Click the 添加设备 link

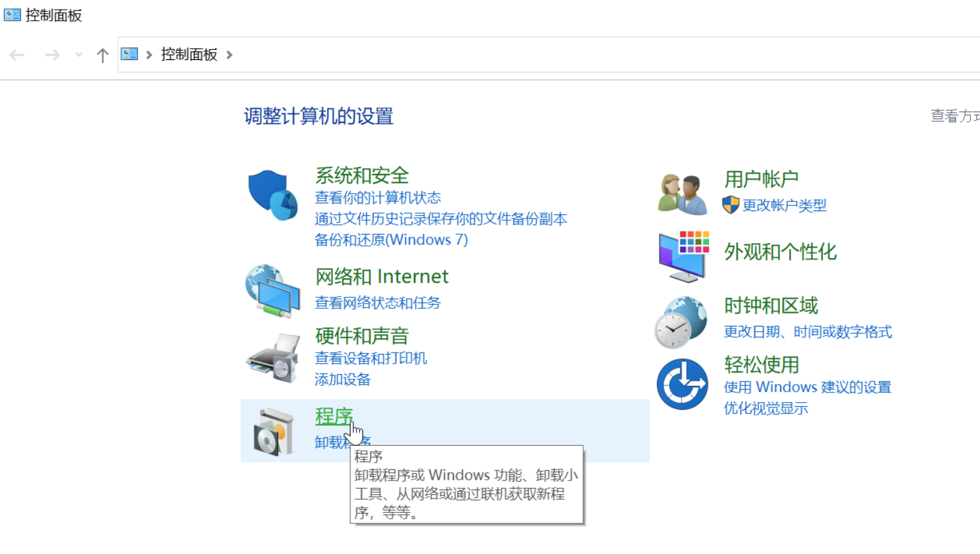pos(342,379)
